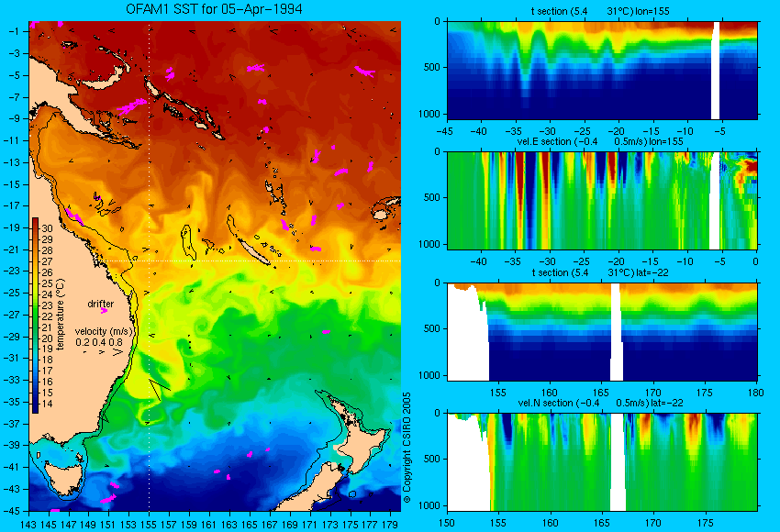Open the 'vel.E section lon=155' velocity panel
The image size is (780, 532).
coord(602,200)
